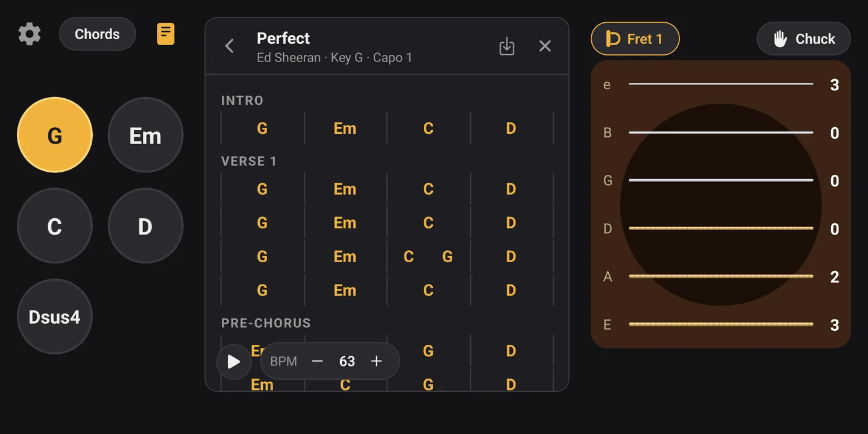Select the G chord pad
This screenshot has height=434, width=868.
55,135
